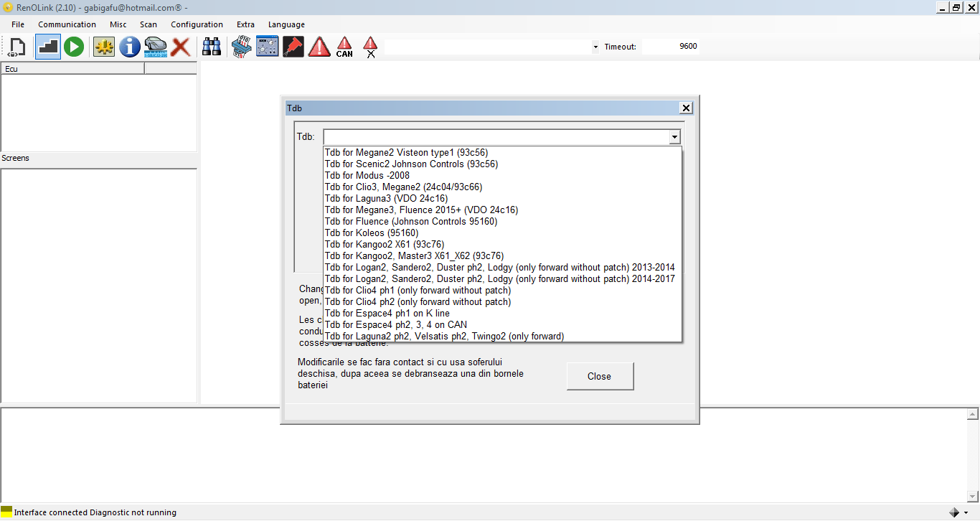Click the staircase icon in the toolbar
Viewport: 980px width, 521px height.
[x=48, y=47]
